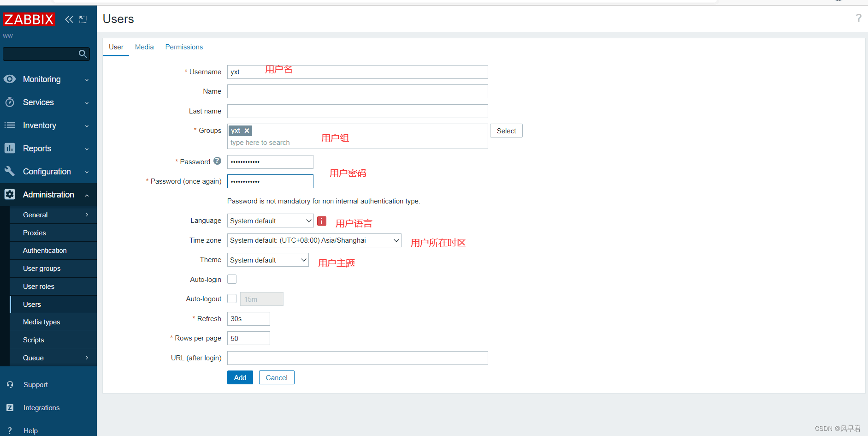Open Scripts menu item
This screenshot has height=436, width=868.
[x=53, y=340]
